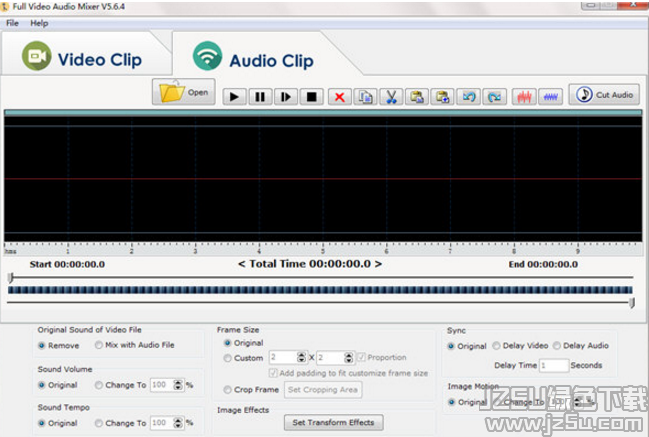The image size is (649, 437).
Task: Click the red waveform icon
Action: point(524,97)
